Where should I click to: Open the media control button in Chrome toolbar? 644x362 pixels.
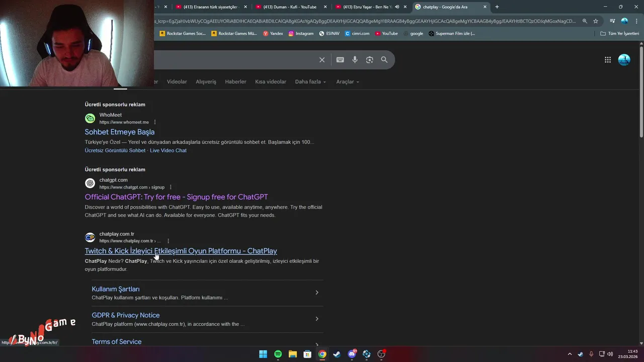pos(612,21)
